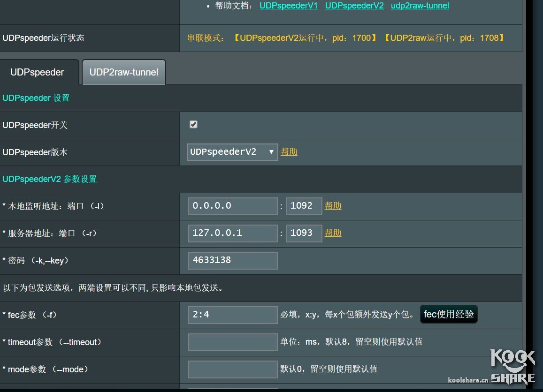
Task: Focus the fec参数 field showing 2:4
Action: pos(233,315)
